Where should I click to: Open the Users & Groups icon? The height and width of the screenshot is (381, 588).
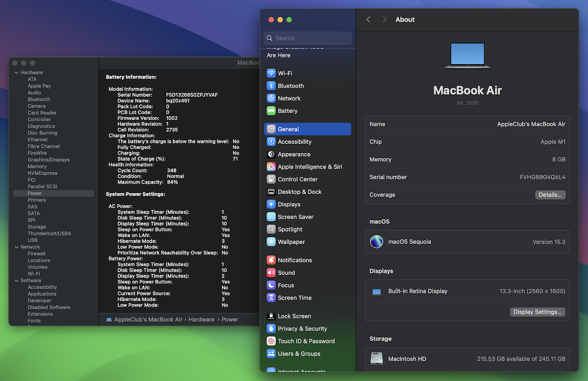tap(271, 354)
